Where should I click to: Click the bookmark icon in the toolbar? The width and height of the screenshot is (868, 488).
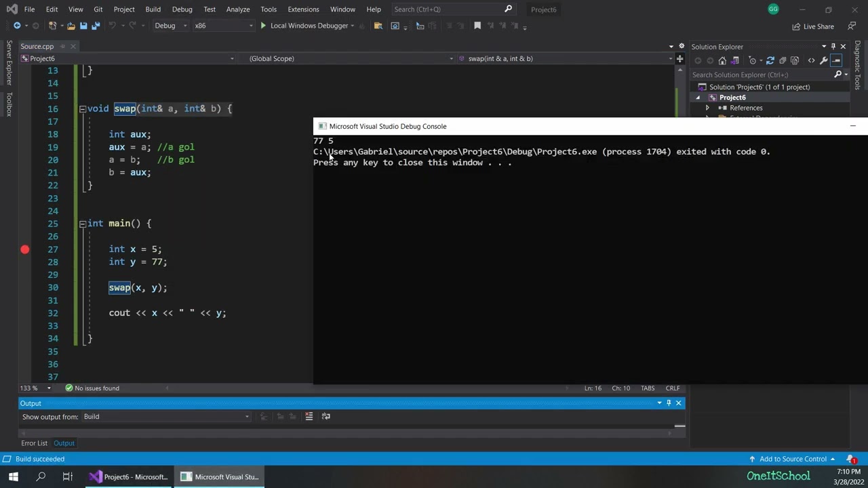click(x=477, y=26)
